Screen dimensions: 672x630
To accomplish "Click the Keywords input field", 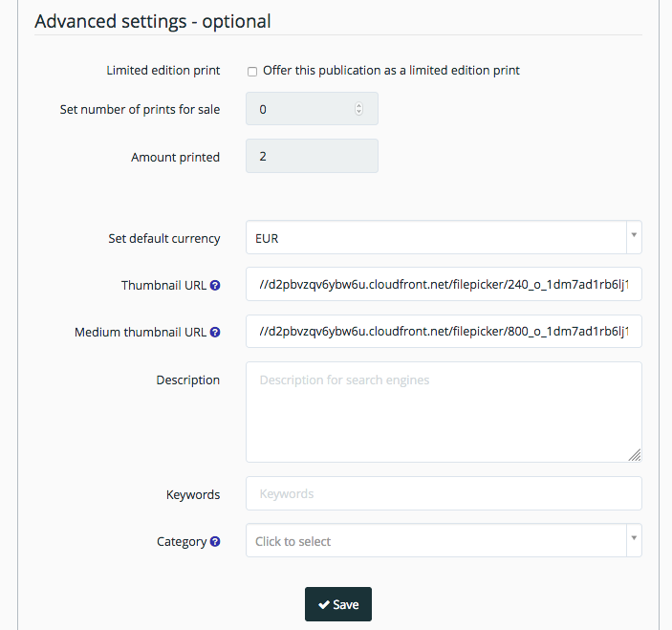I will click(x=444, y=493).
